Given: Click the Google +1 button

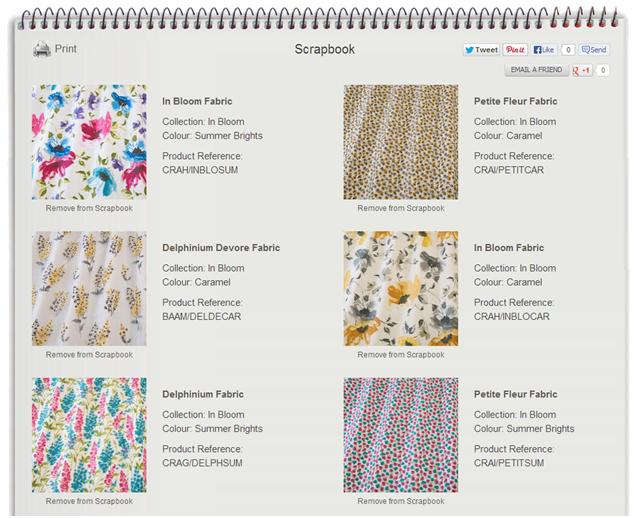Looking at the screenshot, I should click(x=581, y=70).
